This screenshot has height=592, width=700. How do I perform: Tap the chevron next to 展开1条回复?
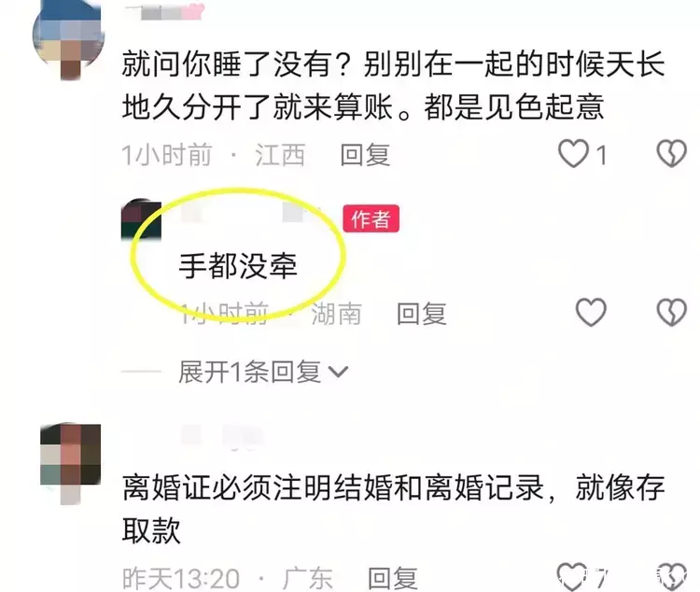point(338,372)
